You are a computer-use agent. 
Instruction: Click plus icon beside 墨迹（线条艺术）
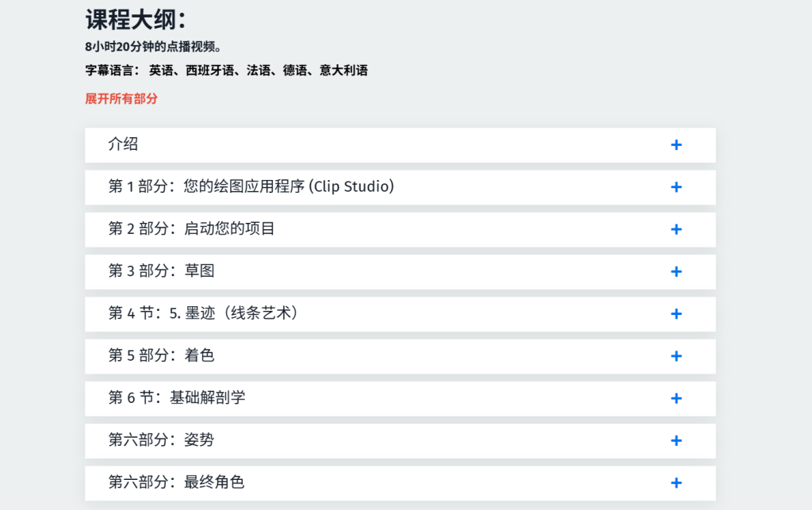676,314
